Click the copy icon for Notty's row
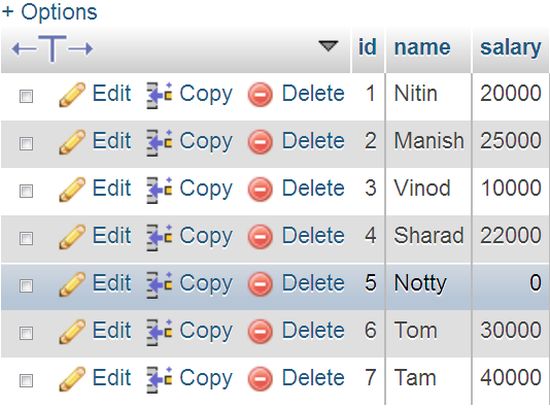 point(159,285)
